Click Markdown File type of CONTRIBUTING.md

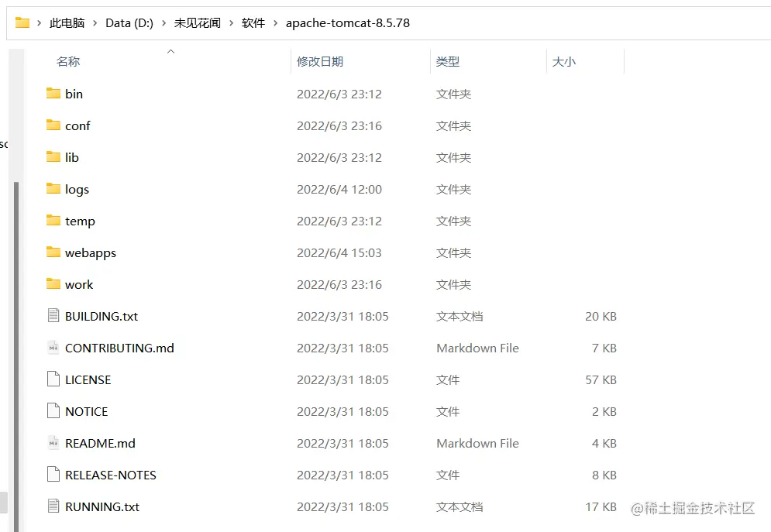[477, 348]
